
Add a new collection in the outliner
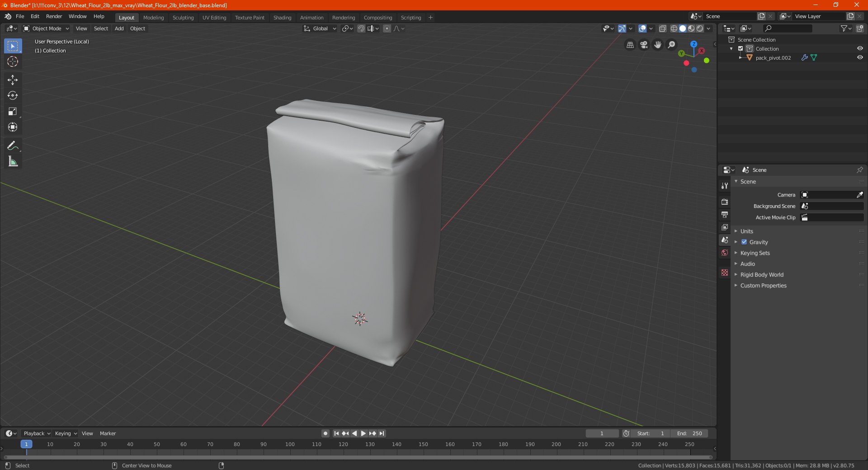pos(859,28)
